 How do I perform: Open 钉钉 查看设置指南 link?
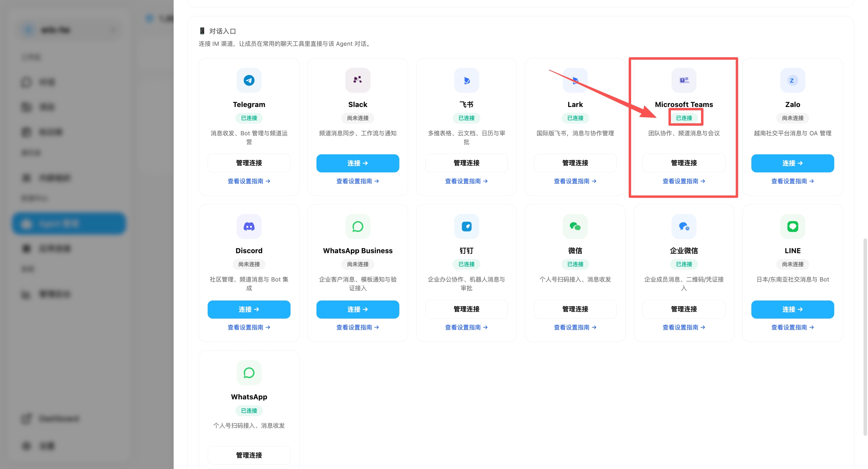tap(466, 328)
